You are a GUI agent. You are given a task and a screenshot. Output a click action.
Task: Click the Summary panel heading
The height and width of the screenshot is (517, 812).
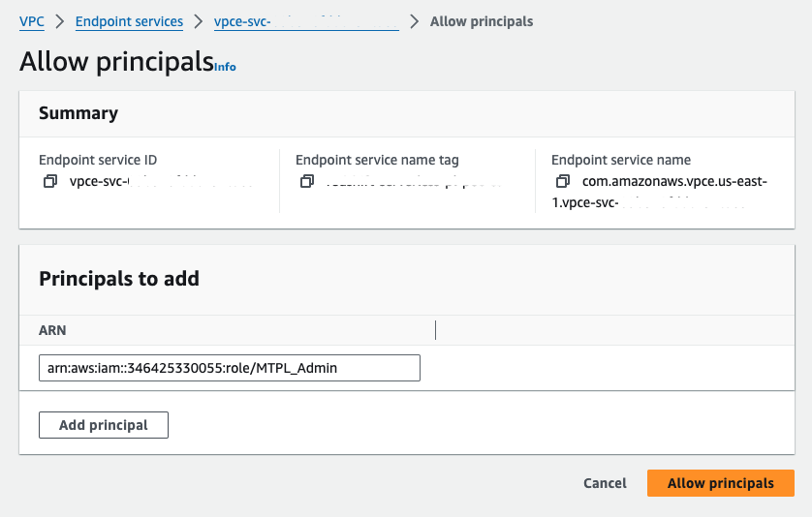pos(78,113)
